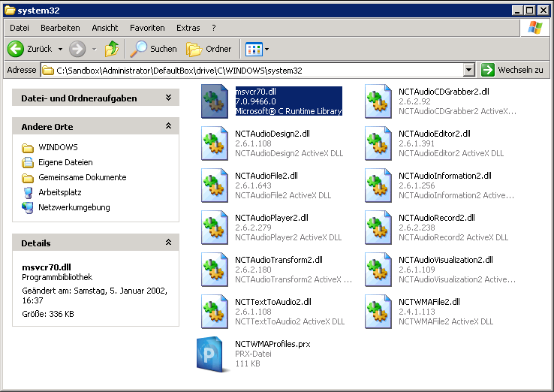The height and width of the screenshot is (392, 554).
Task: Select the NCTAudioEditor2.dll file icon
Action: [378, 143]
